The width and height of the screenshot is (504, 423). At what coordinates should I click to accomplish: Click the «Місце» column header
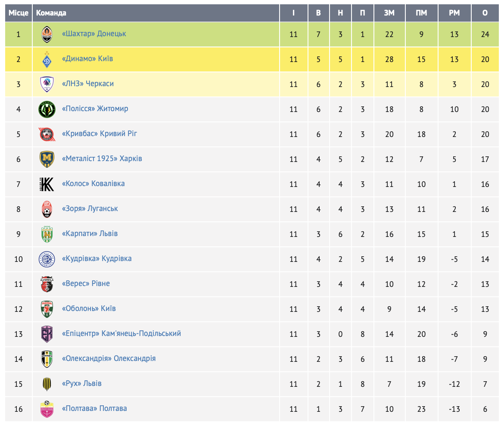(19, 13)
